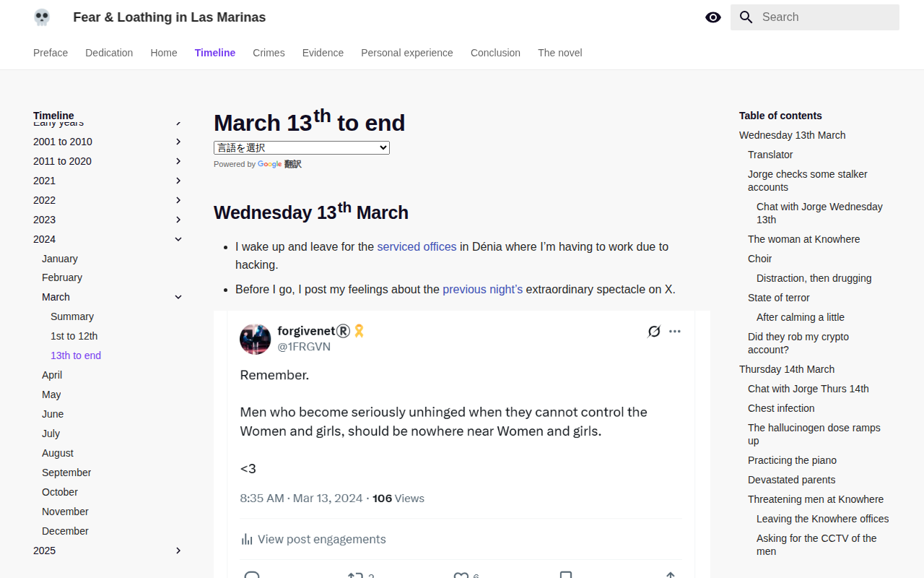
Task: Collapse the March submenu chevron
Action: pos(178,297)
